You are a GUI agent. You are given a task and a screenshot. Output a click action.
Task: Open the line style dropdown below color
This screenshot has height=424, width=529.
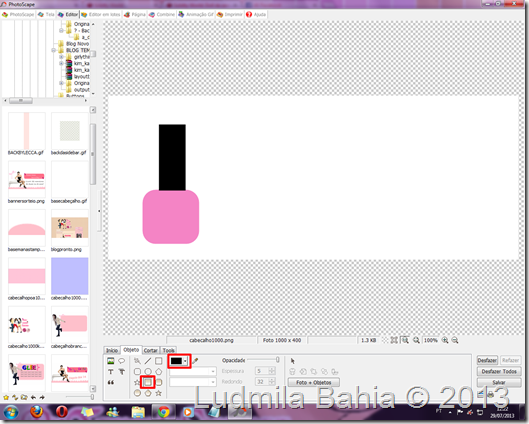click(193, 371)
